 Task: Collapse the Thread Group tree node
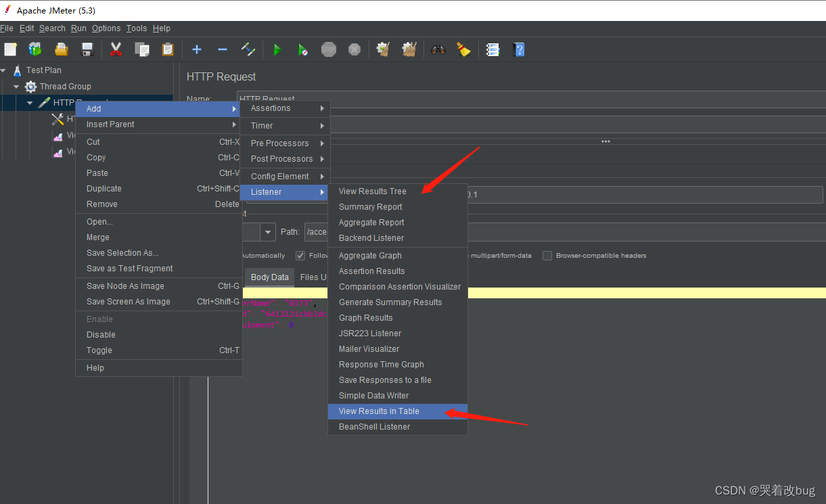click(x=16, y=87)
